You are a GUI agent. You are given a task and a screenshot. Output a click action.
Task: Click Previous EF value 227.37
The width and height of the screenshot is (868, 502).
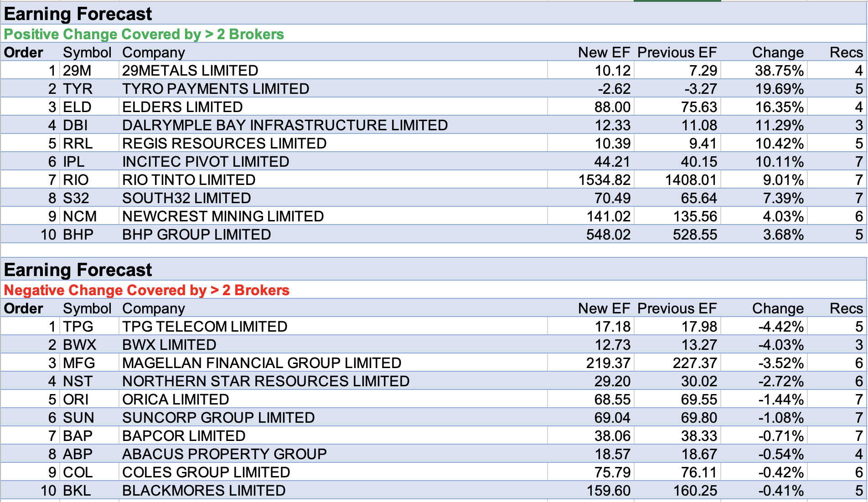coord(694,363)
